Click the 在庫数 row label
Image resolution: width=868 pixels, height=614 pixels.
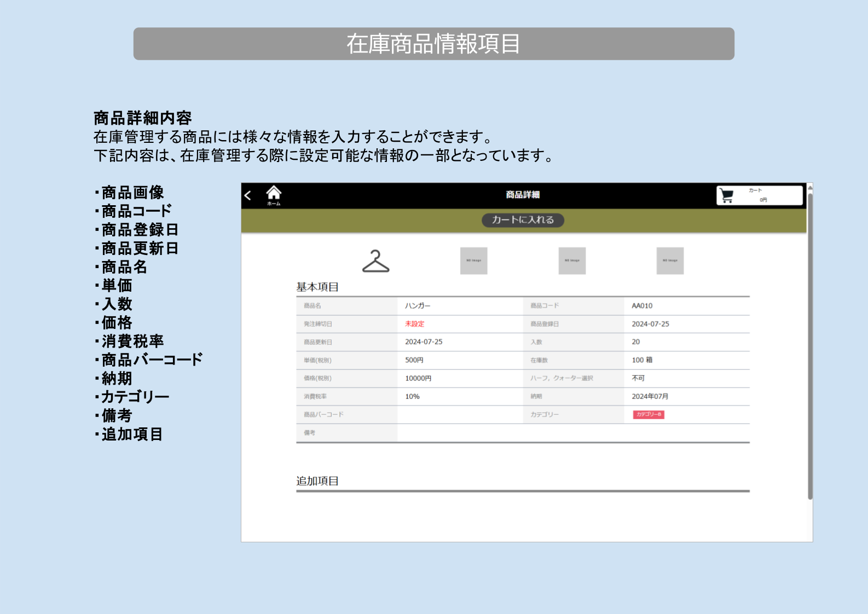coord(539,360)
